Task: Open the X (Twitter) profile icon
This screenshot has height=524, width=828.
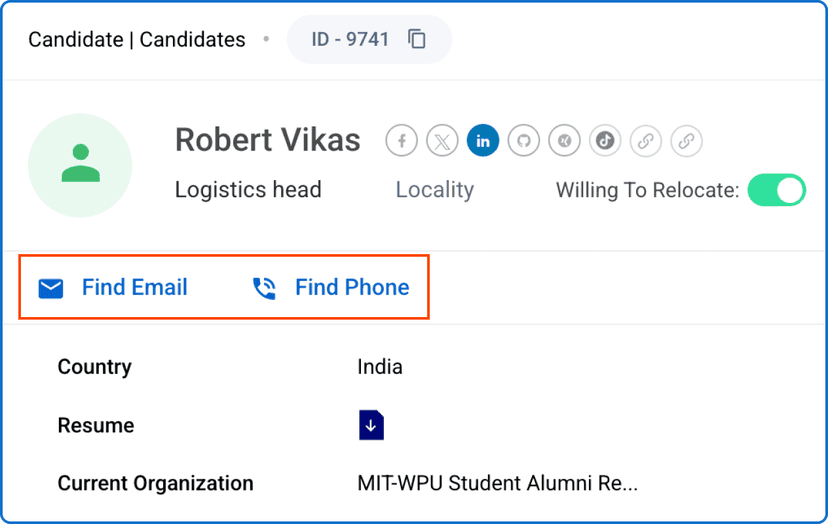Action: 442,141
